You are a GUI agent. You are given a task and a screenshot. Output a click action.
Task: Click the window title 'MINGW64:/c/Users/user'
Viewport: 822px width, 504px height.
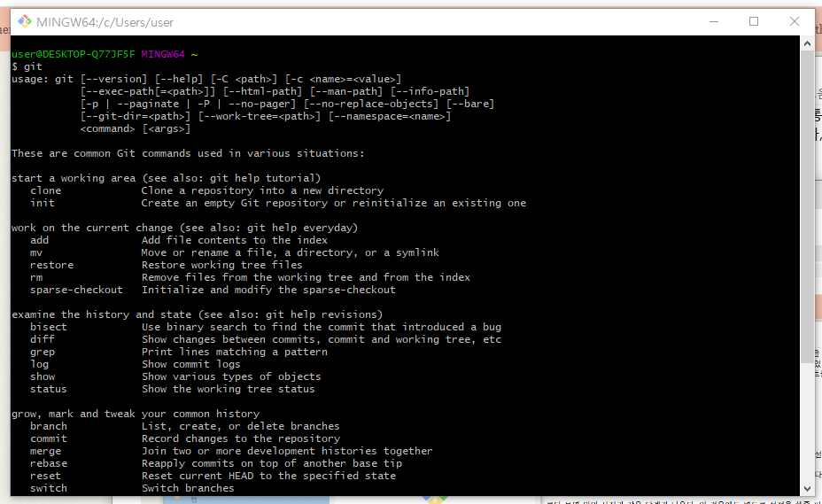[x=105, y=22]
